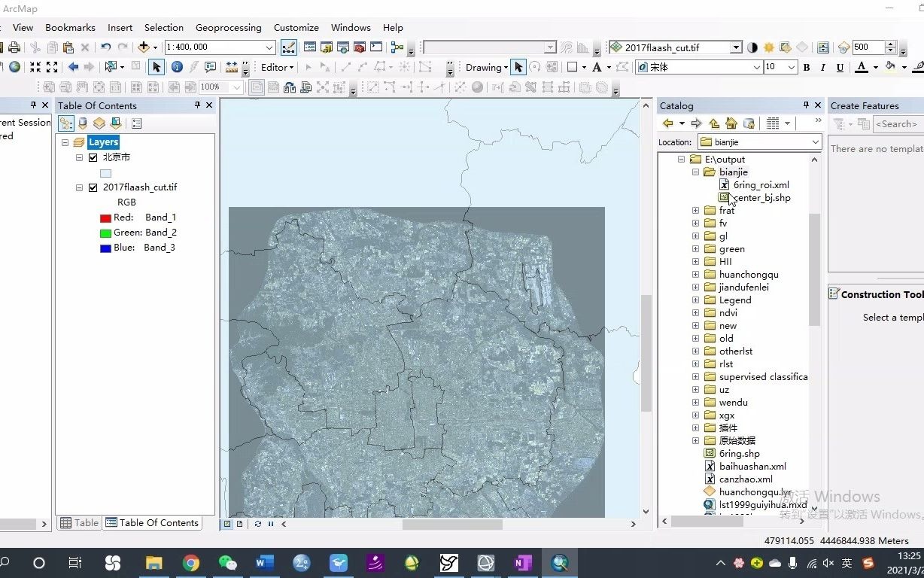Click the Full Extent globe icon
Image resolution: width=924 pixels, height=578 pixels.
pos(14,67)
